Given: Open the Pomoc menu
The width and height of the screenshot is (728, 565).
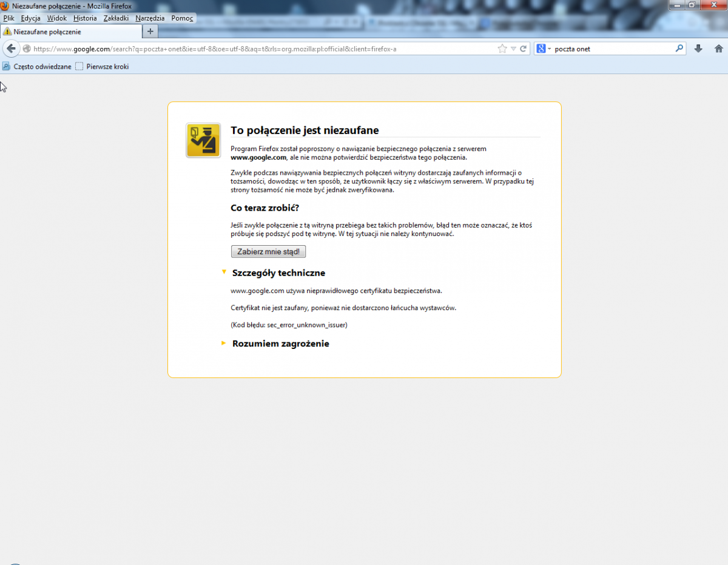Looking at the screenshot, I should coord(182,18).
